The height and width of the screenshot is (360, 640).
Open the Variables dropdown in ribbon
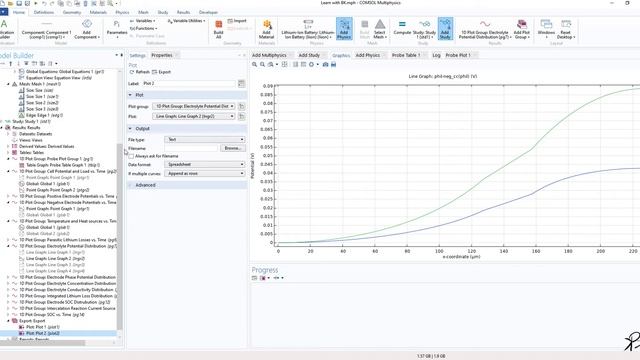[142, 21]
